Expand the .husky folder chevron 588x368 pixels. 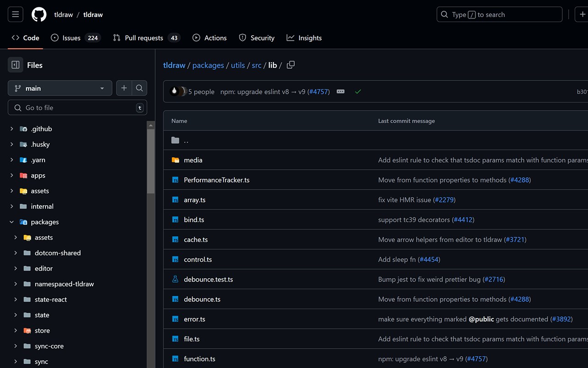12,144
